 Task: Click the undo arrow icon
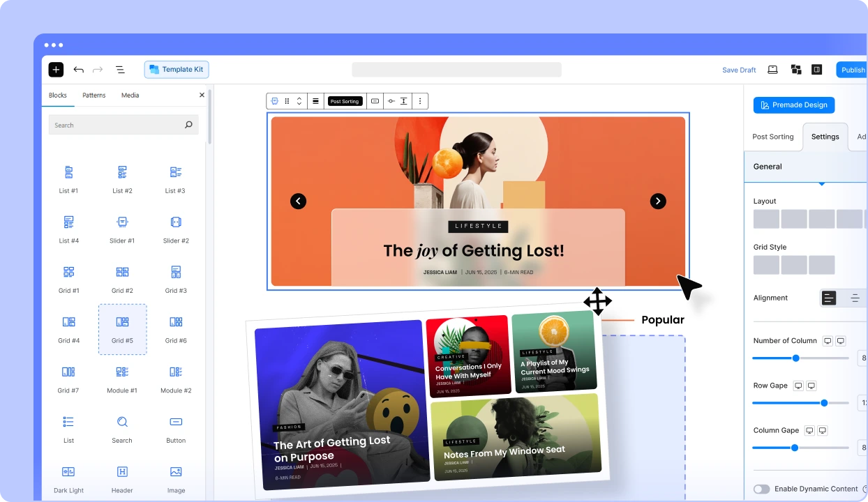(x=78, y=70)
